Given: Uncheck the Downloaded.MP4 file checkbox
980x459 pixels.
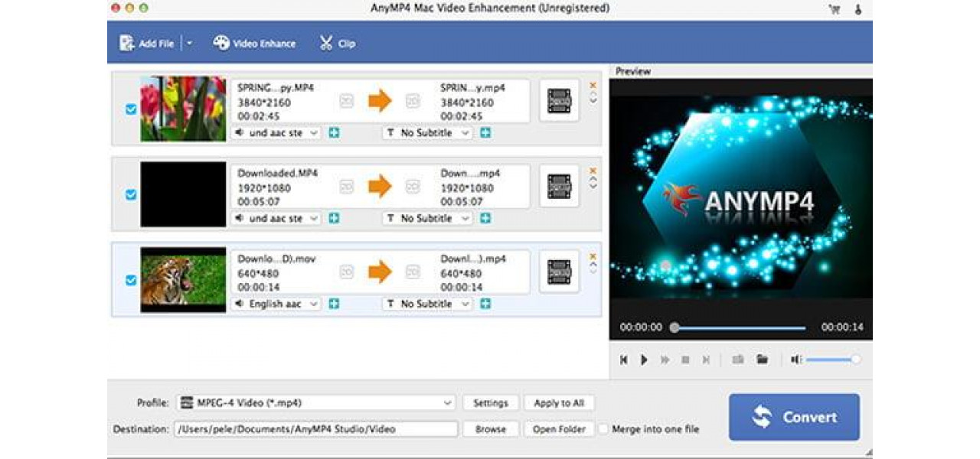Looking at the screenshot, I should coord(131,195).
